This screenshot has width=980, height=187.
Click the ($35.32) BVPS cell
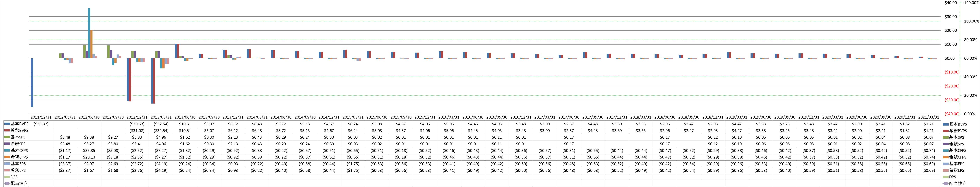click(41, 124)
